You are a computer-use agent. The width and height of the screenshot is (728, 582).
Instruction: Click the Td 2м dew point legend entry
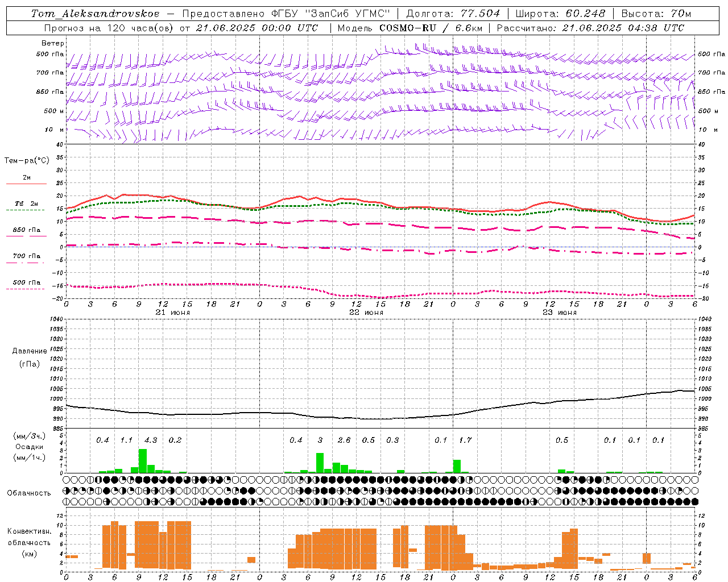point(26,203)
